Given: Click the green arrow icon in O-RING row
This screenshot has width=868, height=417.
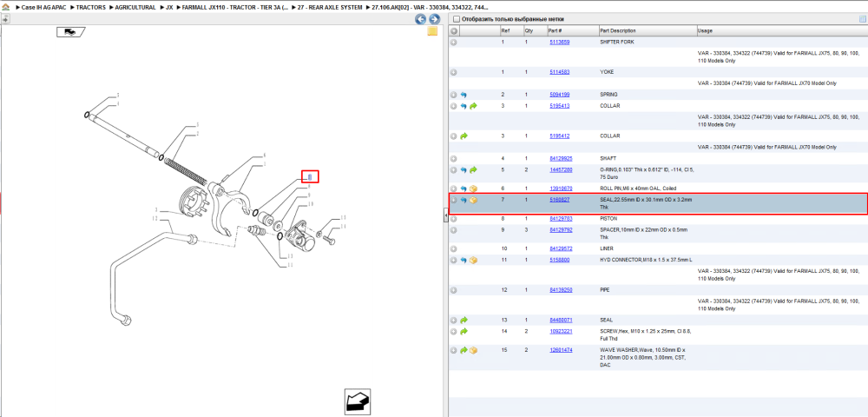Looking at the screenshot, I should point(473,170).
